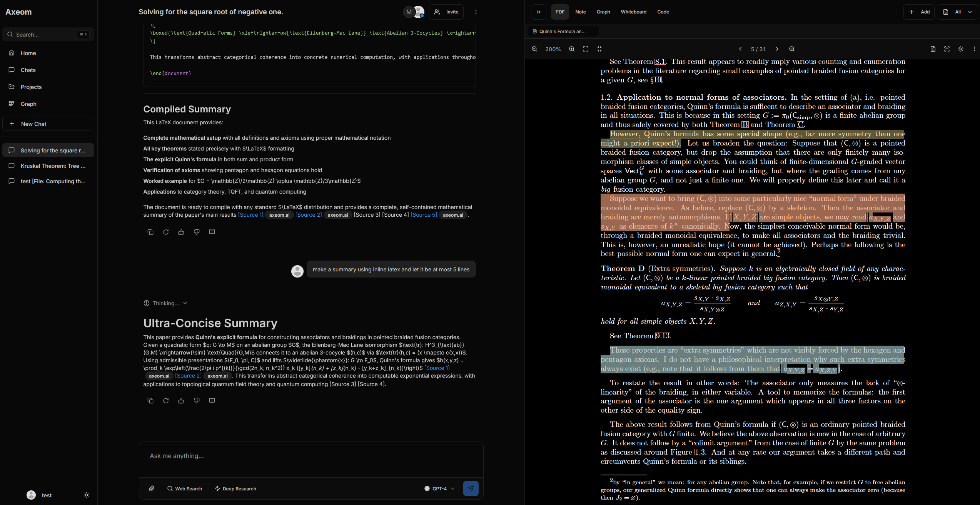This screenshot has width=980, height=505.
Task: Toggle the theme with the sun icon near test
Action: (87, 495)
